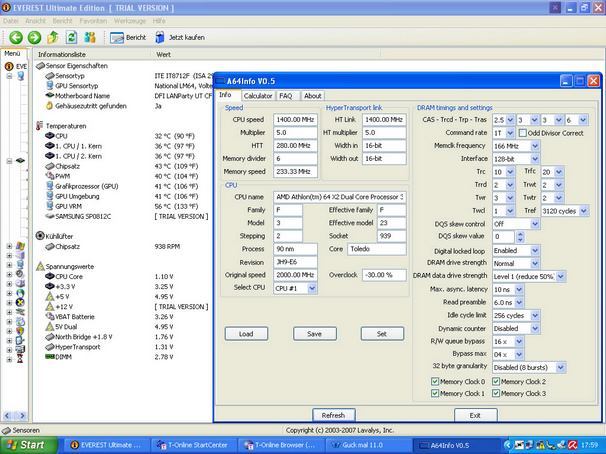
Task: Click the users icon in EVEREST toolbar
Action: [x=91, y=37]
